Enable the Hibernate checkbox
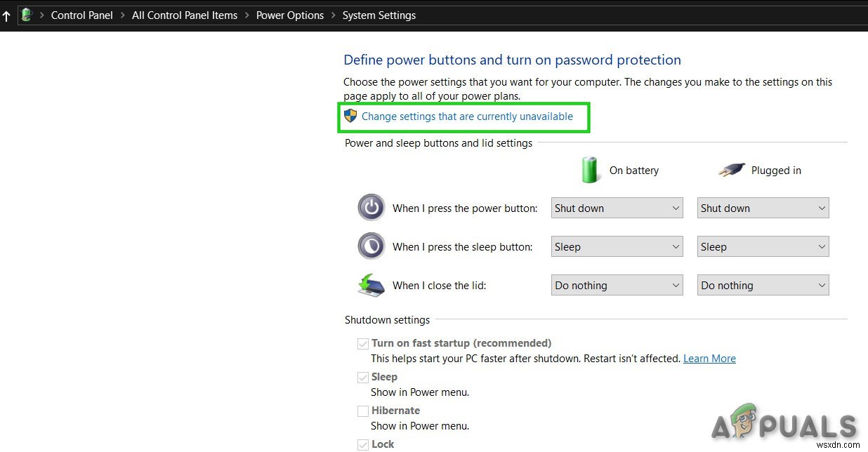Screen dimensions: 868x452 (x=363, y=411)
